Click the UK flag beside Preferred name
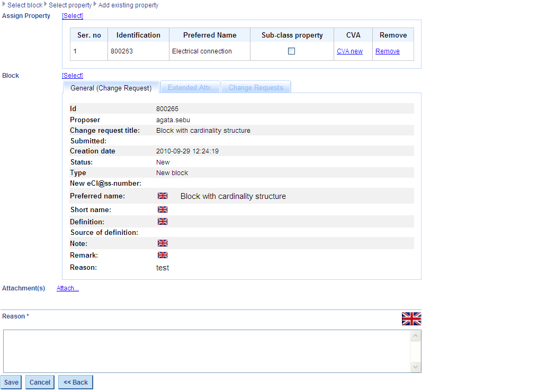The width and height of the screenshot is (547, 392). 163,196
